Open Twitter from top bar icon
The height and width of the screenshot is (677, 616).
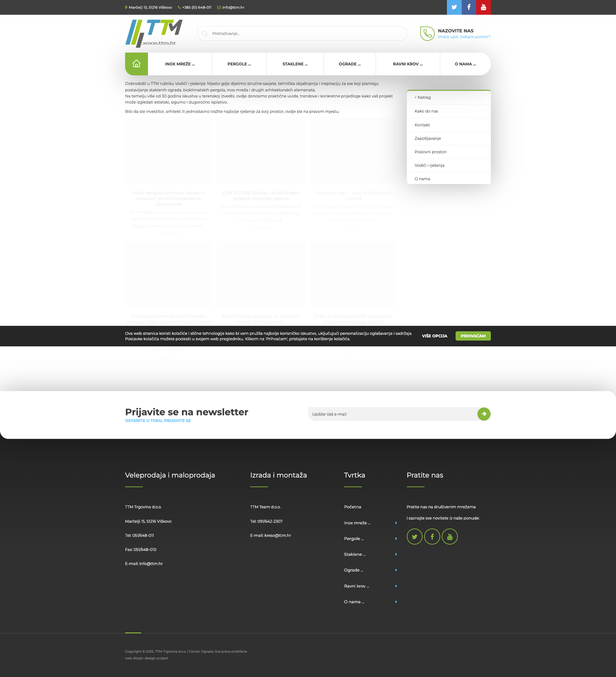[454, 7]
